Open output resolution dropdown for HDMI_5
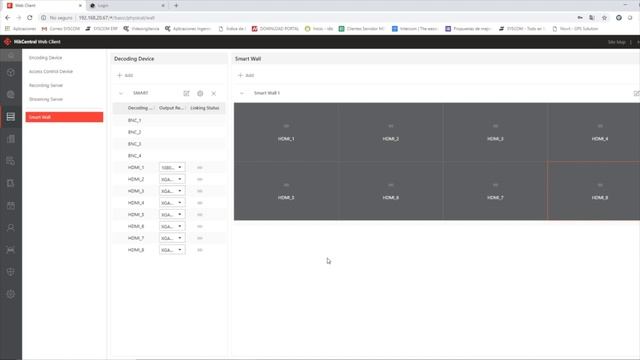This screenshot has width=640, height=360. (172, 215)
